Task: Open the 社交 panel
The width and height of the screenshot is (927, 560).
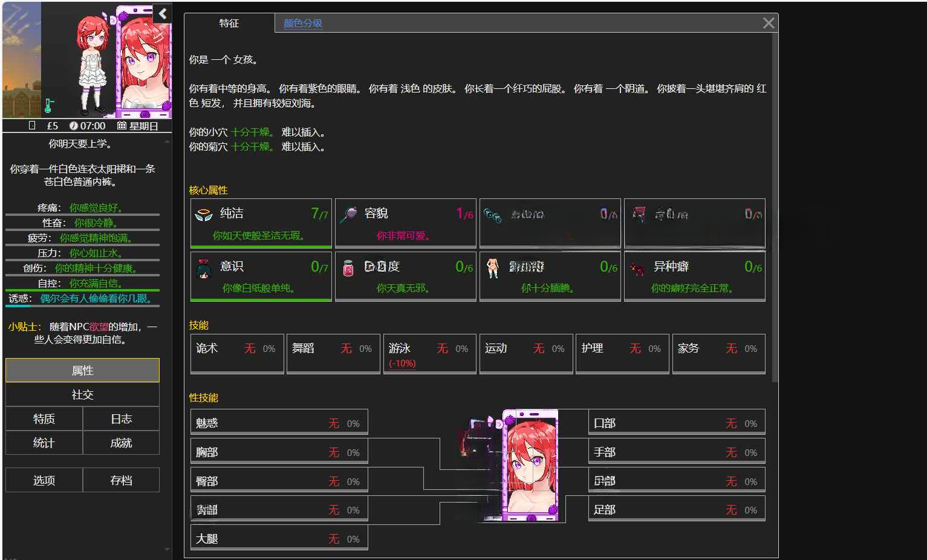Action: [x=82, y=394]
